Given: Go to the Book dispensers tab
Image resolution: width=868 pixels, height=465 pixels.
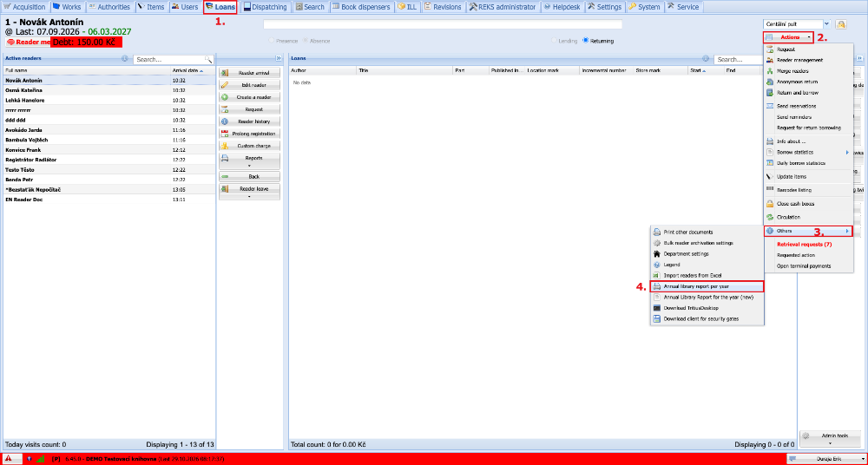Looking at the screenshot, I should (361, 7).
